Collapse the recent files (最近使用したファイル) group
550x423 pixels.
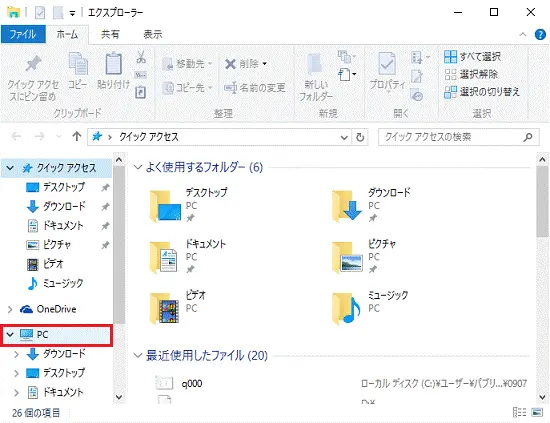tap(138, 356)
